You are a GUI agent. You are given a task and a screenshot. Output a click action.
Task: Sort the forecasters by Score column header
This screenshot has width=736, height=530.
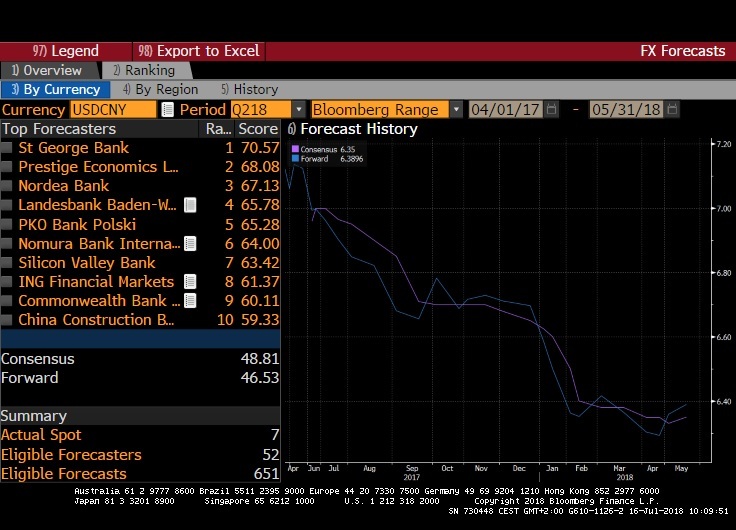(x=257, y=129)
